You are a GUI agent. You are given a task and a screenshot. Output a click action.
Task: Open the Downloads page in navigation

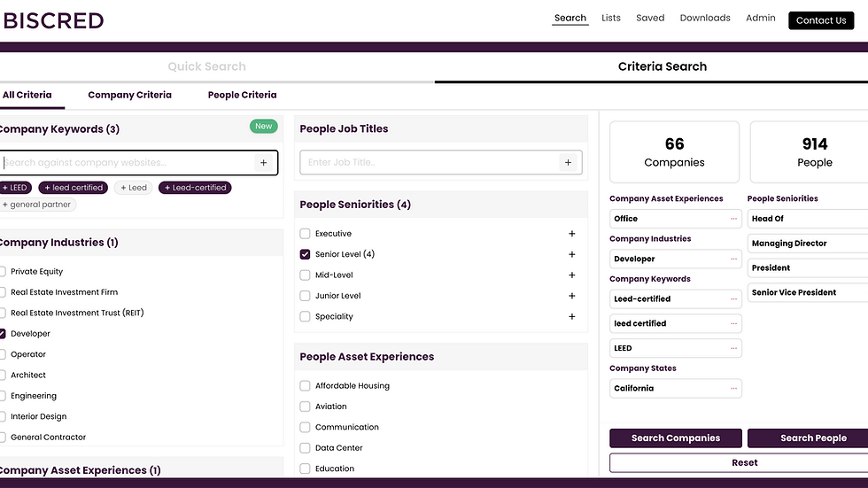pyautogui.click(x=705, y=18)
